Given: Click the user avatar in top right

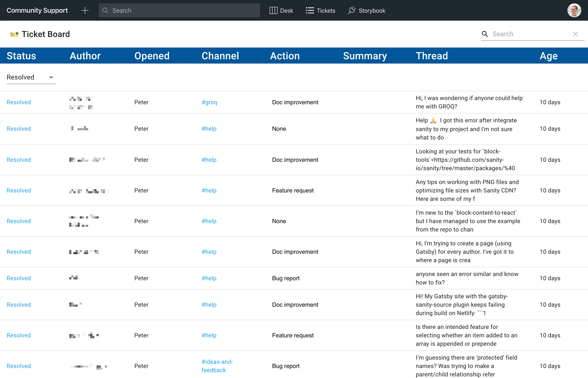Looking at the screenshot, I should (574, 10).
